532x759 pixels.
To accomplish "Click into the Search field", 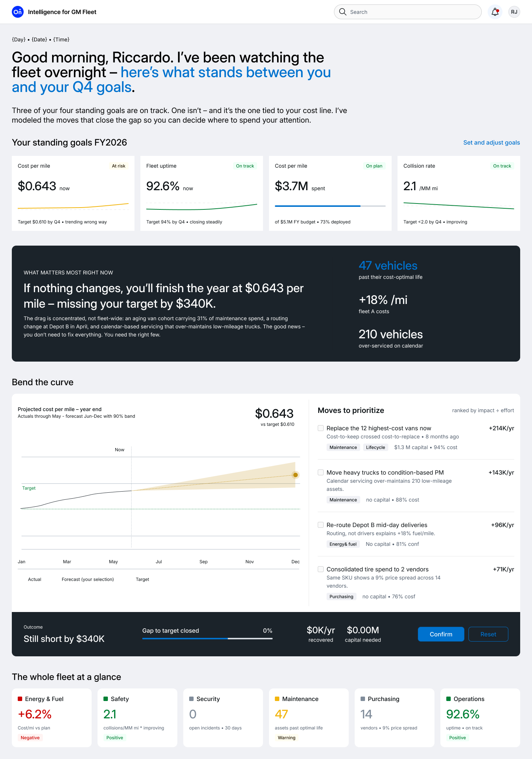I will click(x=408, y=12).
